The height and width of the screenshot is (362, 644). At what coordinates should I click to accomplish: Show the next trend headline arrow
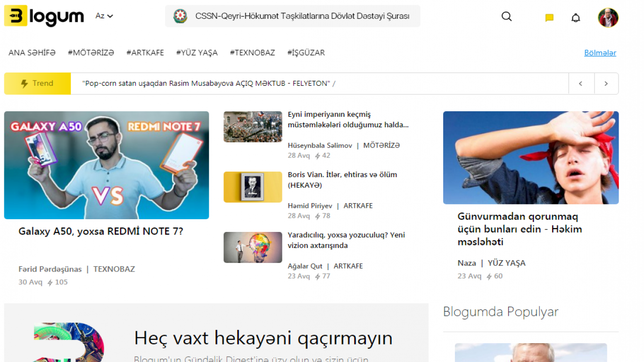tap(606, 83)
